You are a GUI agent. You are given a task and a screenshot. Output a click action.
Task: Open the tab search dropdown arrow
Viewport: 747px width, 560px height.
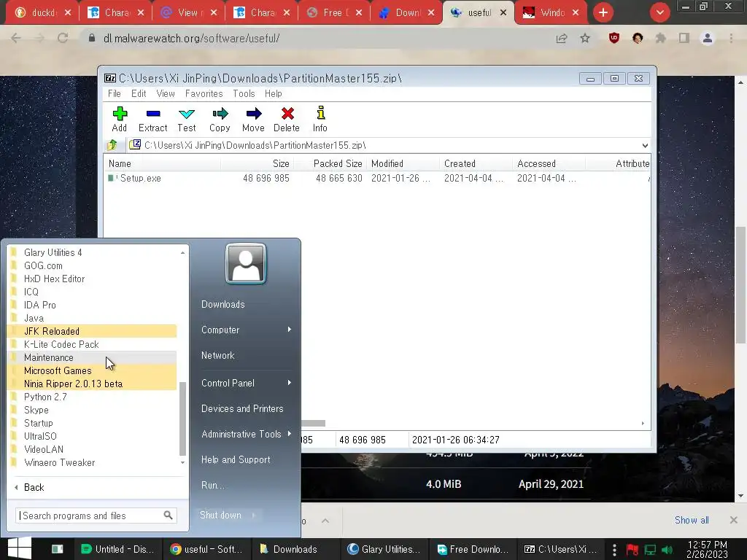coord(659,12)
